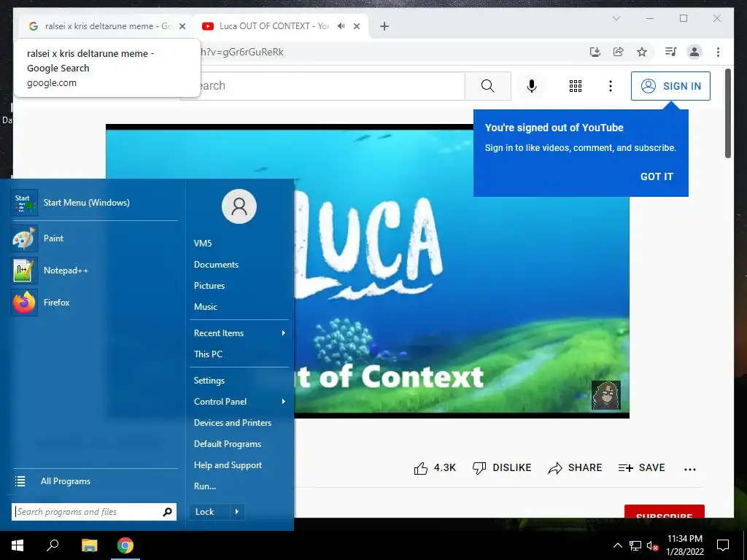This screenshot has width=747, height=560.
Task: Click the SHARE button
Action: tap(575, 468)
